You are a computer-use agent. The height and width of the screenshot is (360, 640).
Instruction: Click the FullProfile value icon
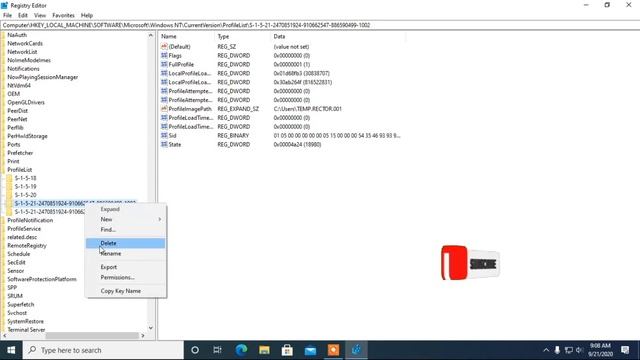pyautogui.click(x=164, y=64)
